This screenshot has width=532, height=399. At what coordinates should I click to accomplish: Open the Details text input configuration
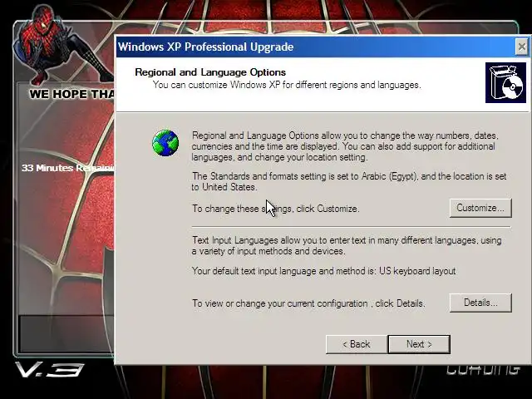point(480,303)
